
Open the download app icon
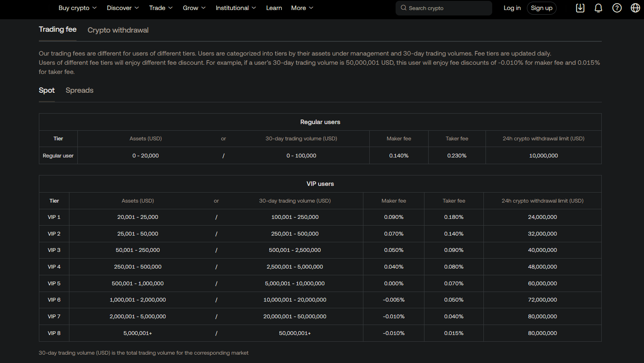pyautogui.click(x=580, y=8)
